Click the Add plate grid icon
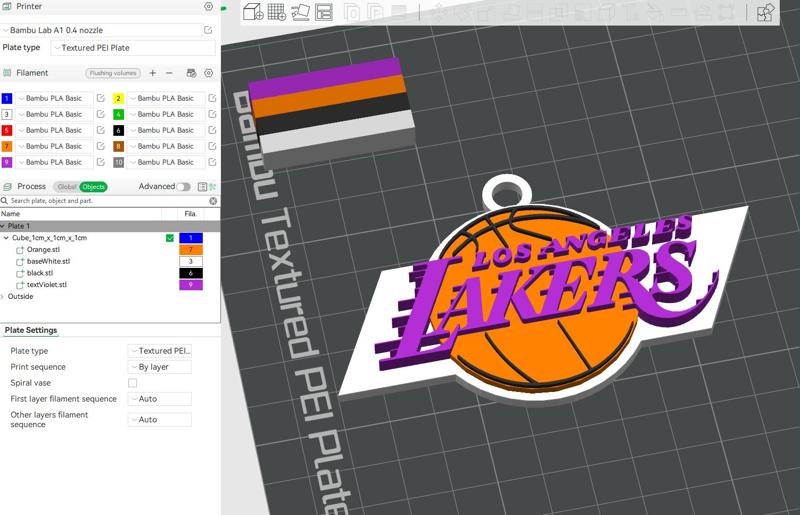800x515 pixels. 277,12
